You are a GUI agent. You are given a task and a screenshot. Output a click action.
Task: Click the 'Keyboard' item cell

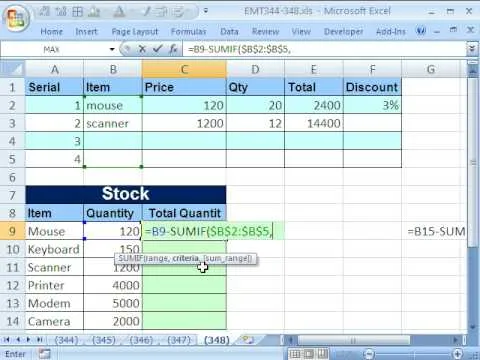(x=54, y=249)
